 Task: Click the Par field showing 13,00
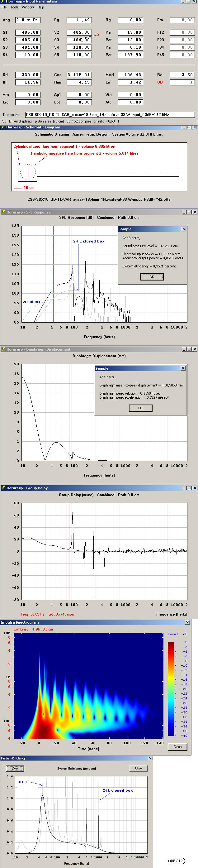(x=130, y=32)
